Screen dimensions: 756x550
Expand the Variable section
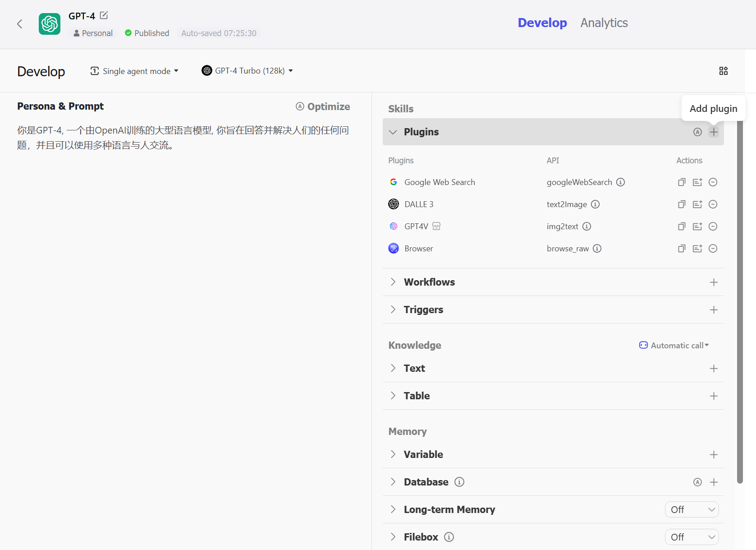[x=393, y=454]
